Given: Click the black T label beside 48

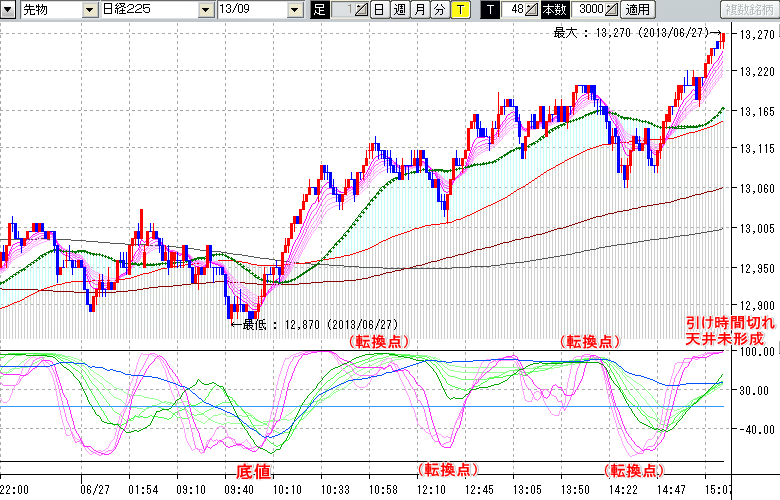Looking at the screenshot, I should pos(490,9).
